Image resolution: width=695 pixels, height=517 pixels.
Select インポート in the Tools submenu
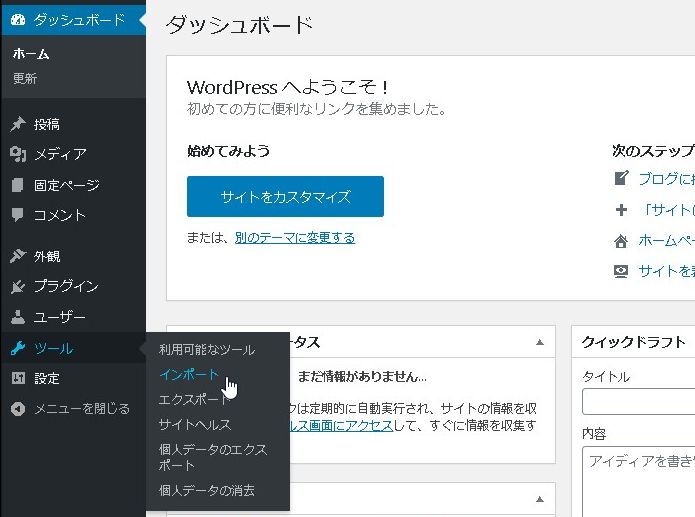189,374
